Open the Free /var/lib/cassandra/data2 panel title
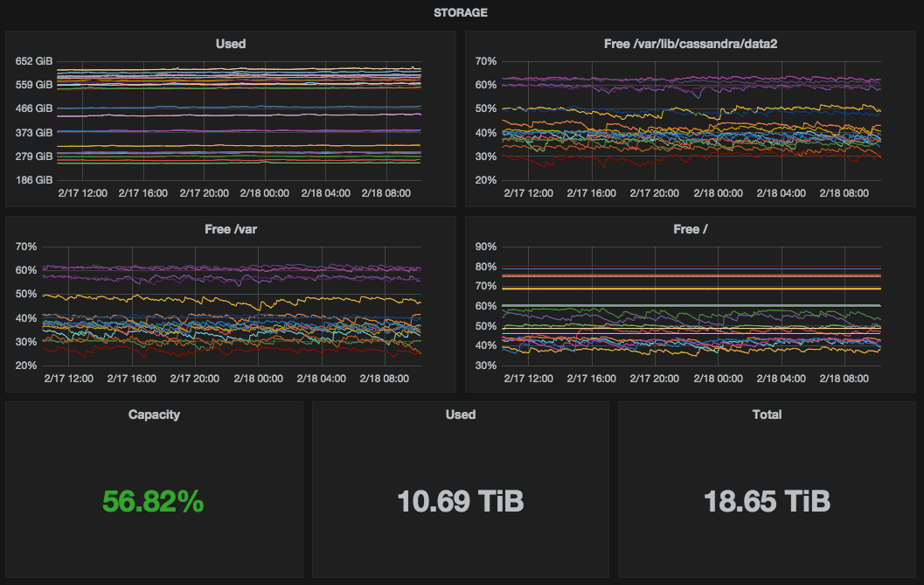 tap(690, 44)
